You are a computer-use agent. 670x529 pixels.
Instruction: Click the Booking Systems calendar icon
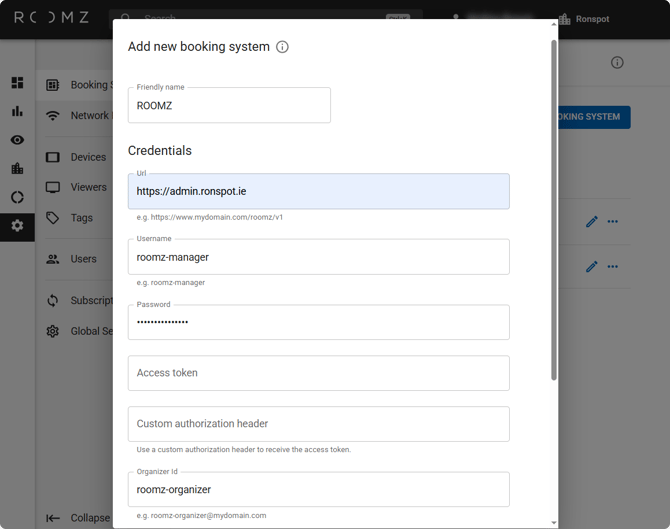coord(53,85)
